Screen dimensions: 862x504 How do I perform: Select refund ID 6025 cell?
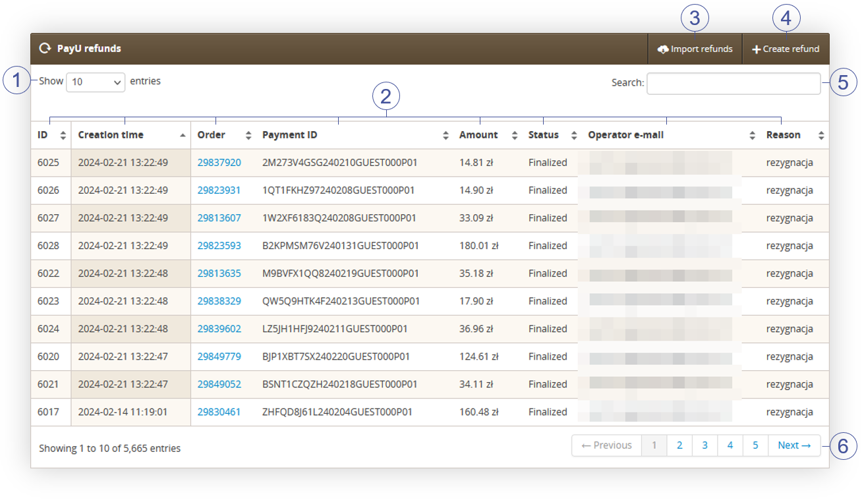coord(51,163)
